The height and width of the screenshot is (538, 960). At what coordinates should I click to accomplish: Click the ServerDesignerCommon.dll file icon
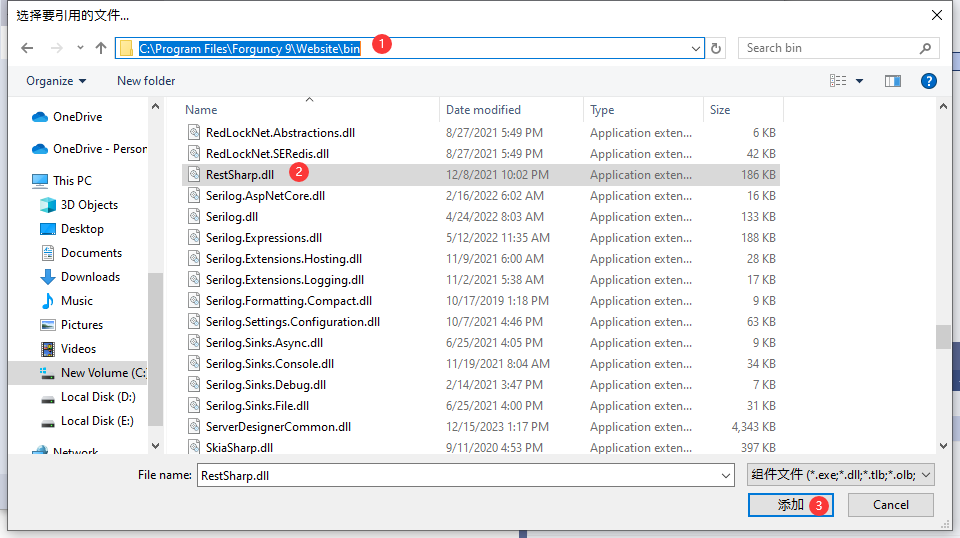point(194,427)
